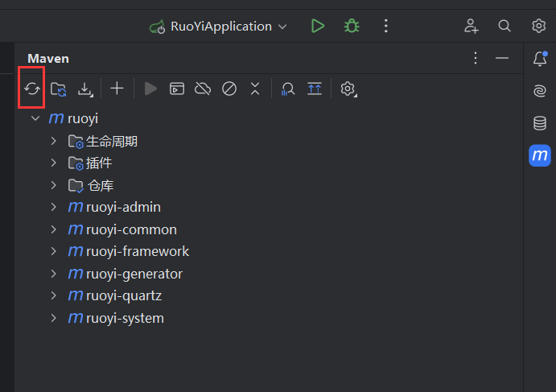Screen dimensions: 556x392
Task: Expand the 生命周期 folder
Action: (54, 141)
